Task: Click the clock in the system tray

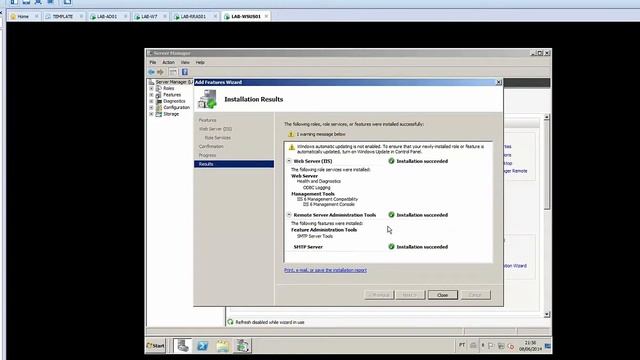Action: coord(530,346)
